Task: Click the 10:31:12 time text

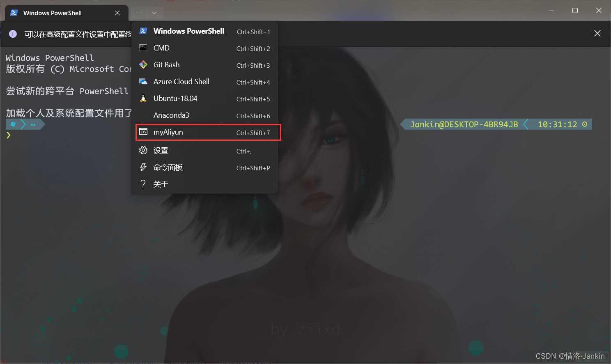Action: (x=557, y=124)
